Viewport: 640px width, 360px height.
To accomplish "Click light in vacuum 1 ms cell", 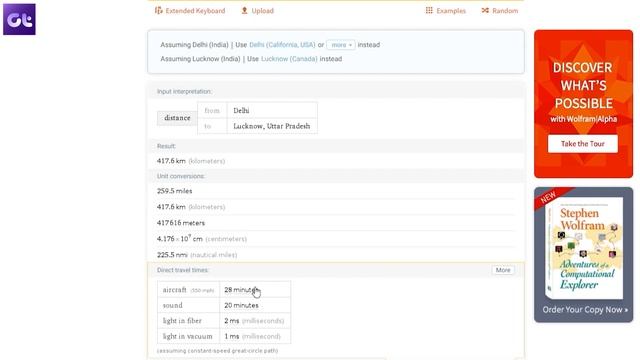I will coord(255,336).
